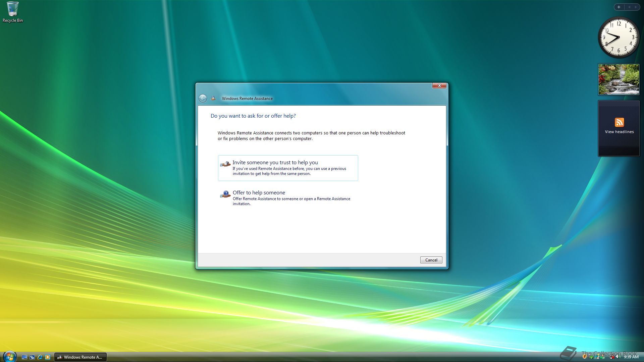Viewport: 644px width, 362px height.
Task: Click the sidebar add gadgets plus button
Action: click(x=619, y=7)
